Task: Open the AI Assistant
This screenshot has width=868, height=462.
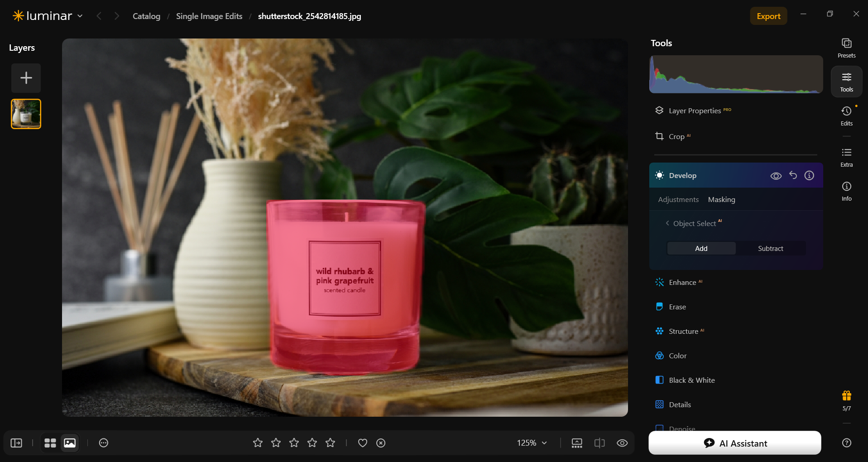Action: coord(734,443)
